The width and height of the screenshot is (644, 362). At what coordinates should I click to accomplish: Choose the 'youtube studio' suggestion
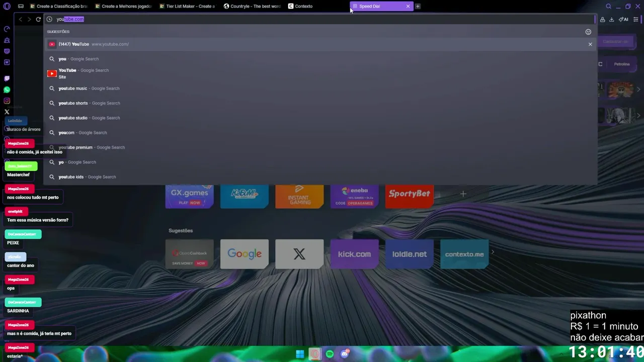tap(320, 118)
